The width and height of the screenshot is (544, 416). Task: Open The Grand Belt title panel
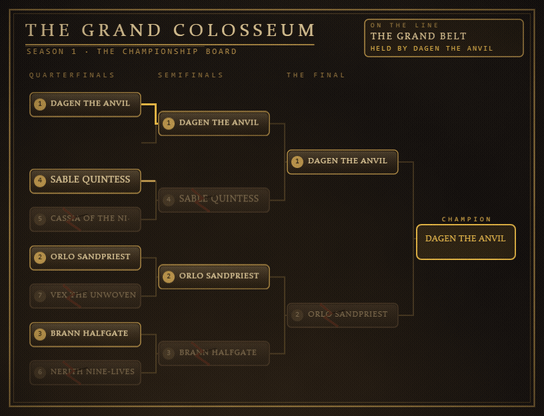[444, 38]
